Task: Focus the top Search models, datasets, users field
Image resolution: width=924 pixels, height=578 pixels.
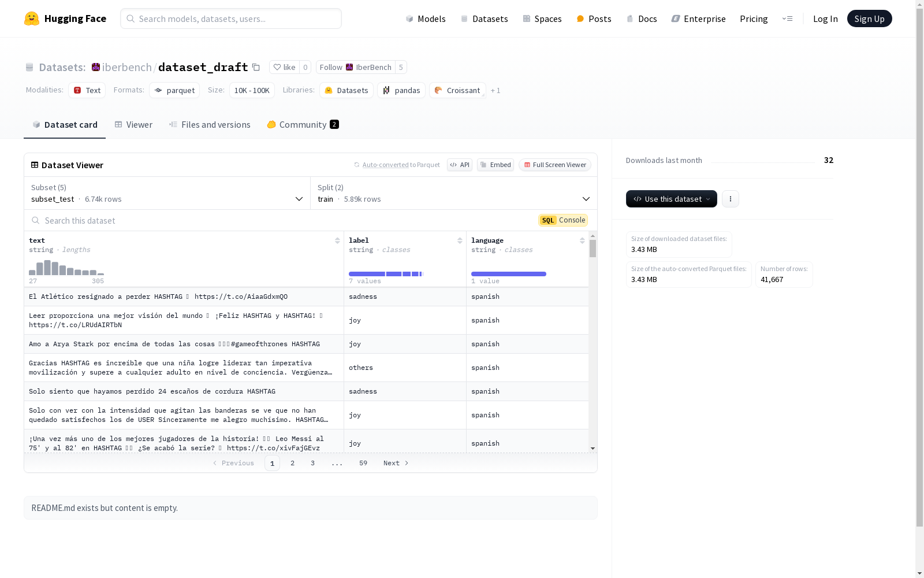Action: pos(231,18)
